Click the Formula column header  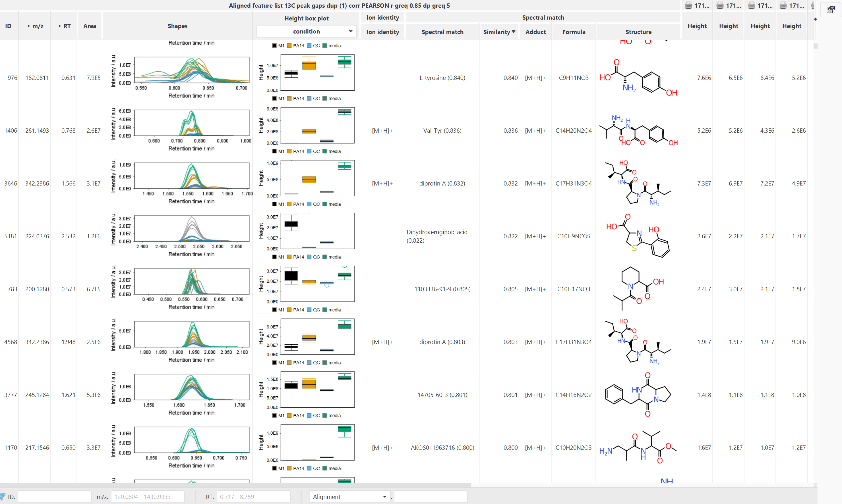point(574,32)
